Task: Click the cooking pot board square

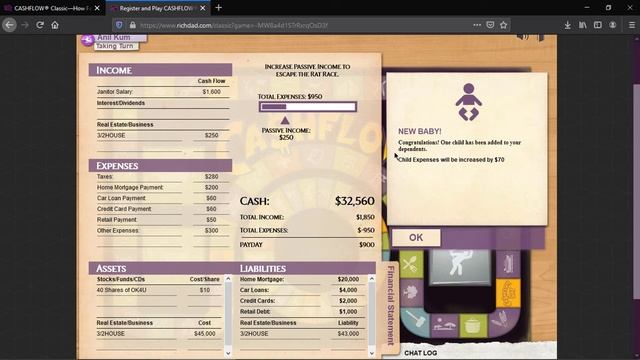Action: pos(473,325)
